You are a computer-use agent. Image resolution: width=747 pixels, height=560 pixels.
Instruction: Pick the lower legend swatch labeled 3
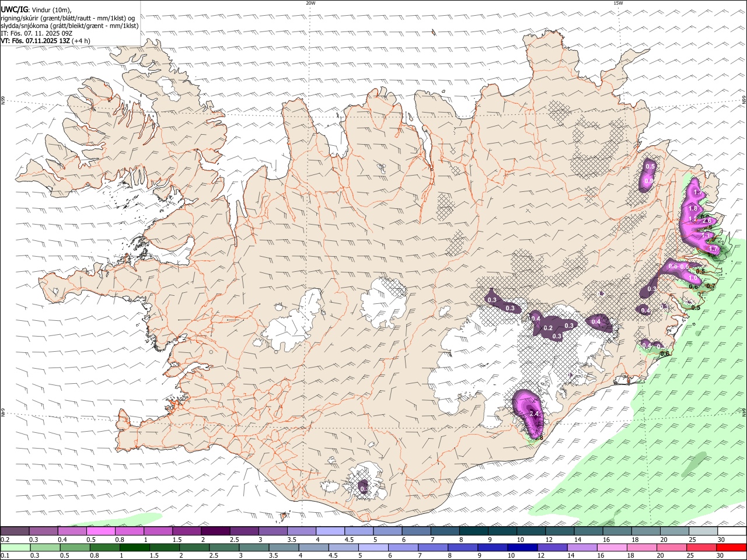click(x=254, y=547)
